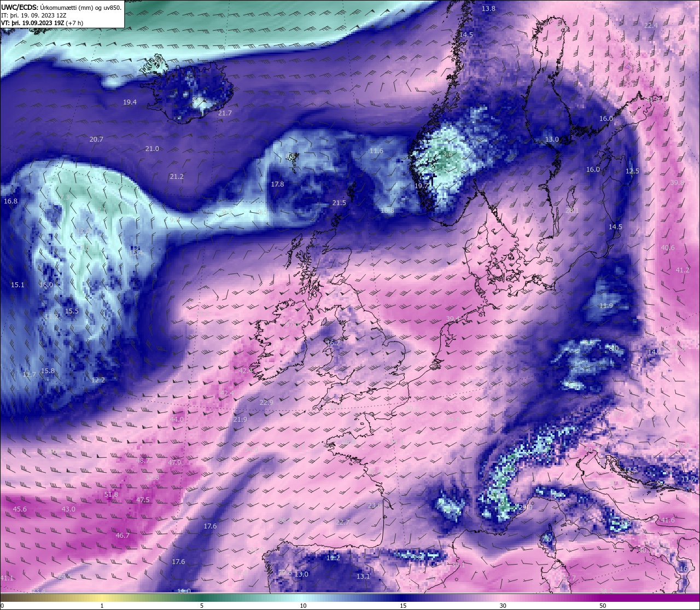
Task: Click the map value '13.8' near the top
Action: pyautogui.click(x=488, y=9)
